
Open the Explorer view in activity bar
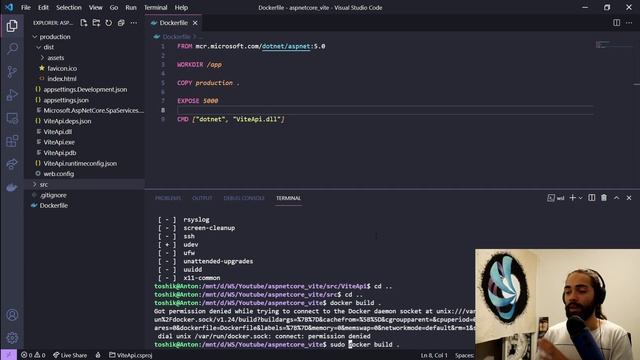point(12,26)
